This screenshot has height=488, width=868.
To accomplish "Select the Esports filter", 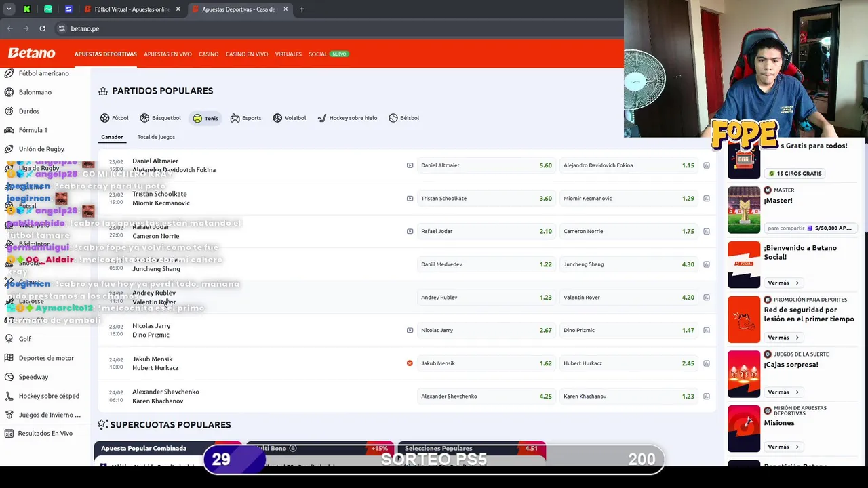I will point(245,118).
